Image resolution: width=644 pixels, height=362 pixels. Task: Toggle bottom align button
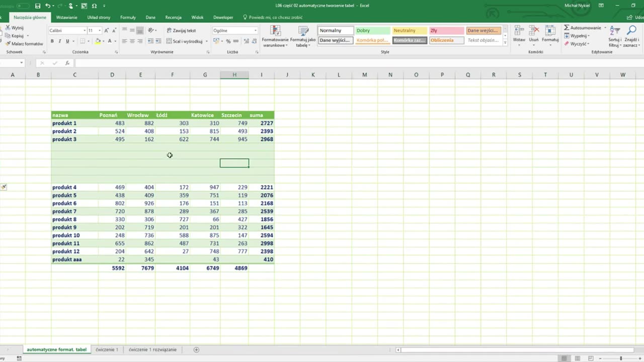(140, 31)
